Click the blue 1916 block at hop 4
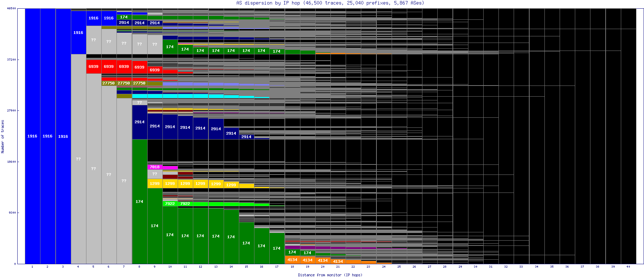Viewport: 644px width, 277px height. (78, 33)
